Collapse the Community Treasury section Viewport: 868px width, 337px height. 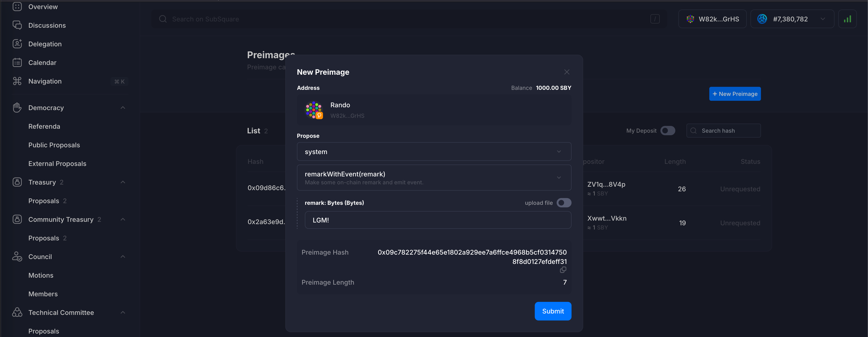pyautogui.click(x=123, y=219)
